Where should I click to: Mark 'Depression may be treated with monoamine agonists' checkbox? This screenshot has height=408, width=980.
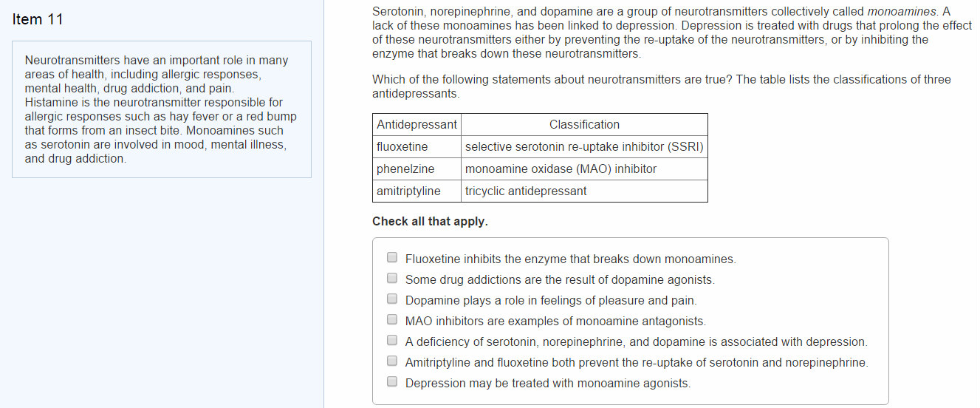(392, 382)
